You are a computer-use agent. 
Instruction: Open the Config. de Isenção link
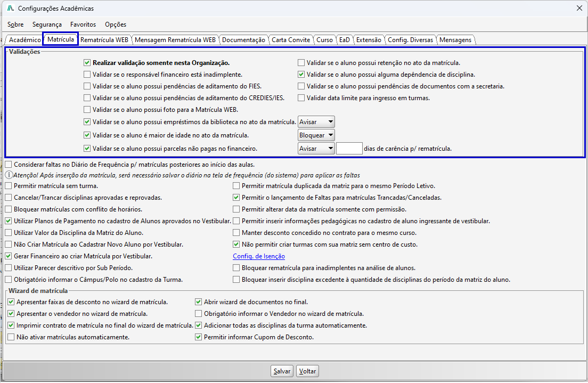(259, 256)
